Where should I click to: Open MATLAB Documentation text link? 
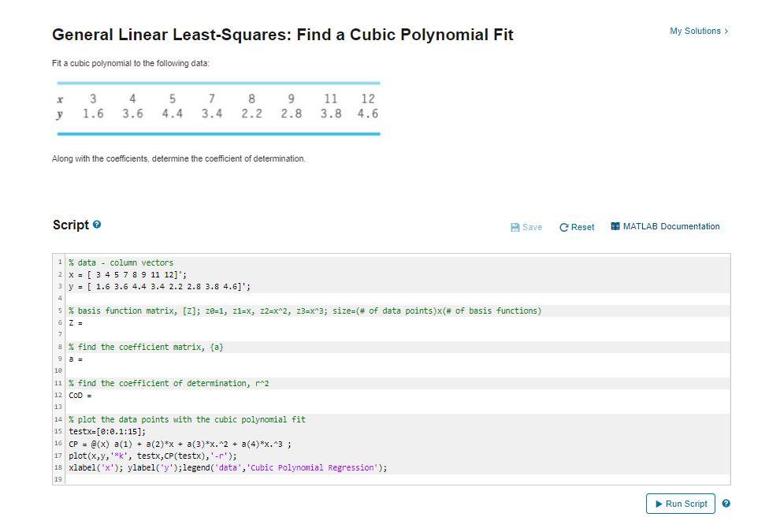tap(671, 226)
